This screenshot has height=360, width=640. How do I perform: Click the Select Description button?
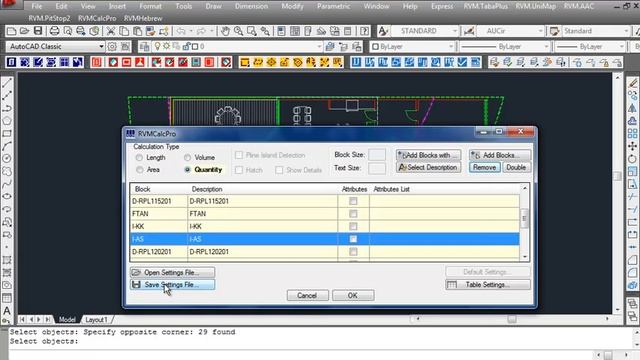[429, 167]
